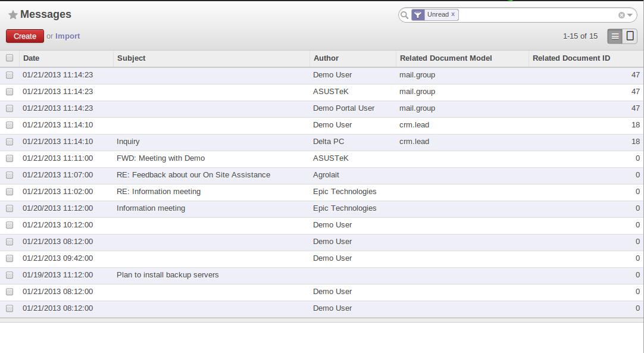Click the star icon beside Messages title
The width and height of the screenshot is (644, 353).
12,15
